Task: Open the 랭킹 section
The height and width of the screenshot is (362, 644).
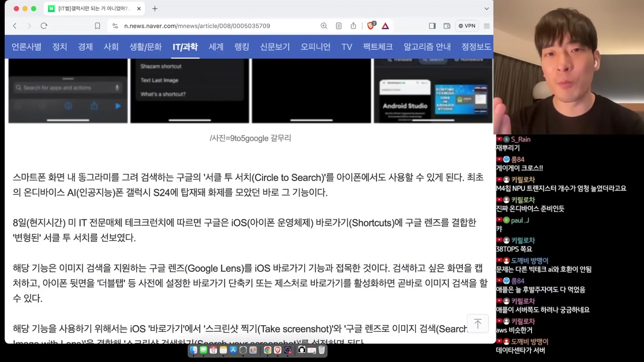Action: (x=242, y=46)
